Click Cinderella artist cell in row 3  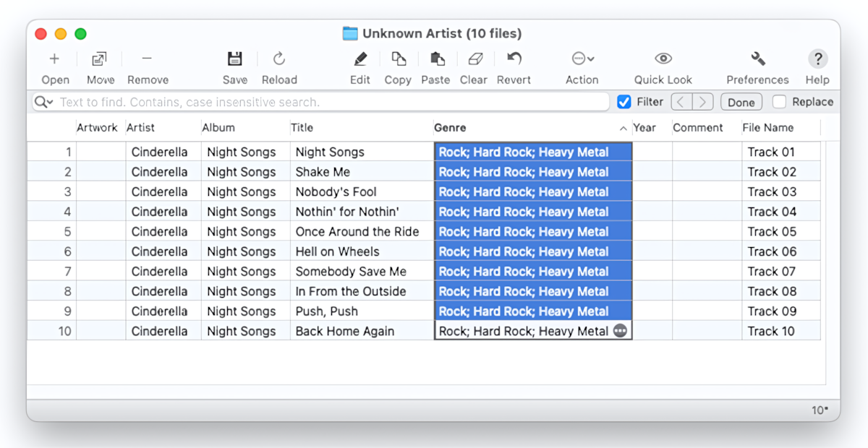pyautogui.click(x=163, y=191)
